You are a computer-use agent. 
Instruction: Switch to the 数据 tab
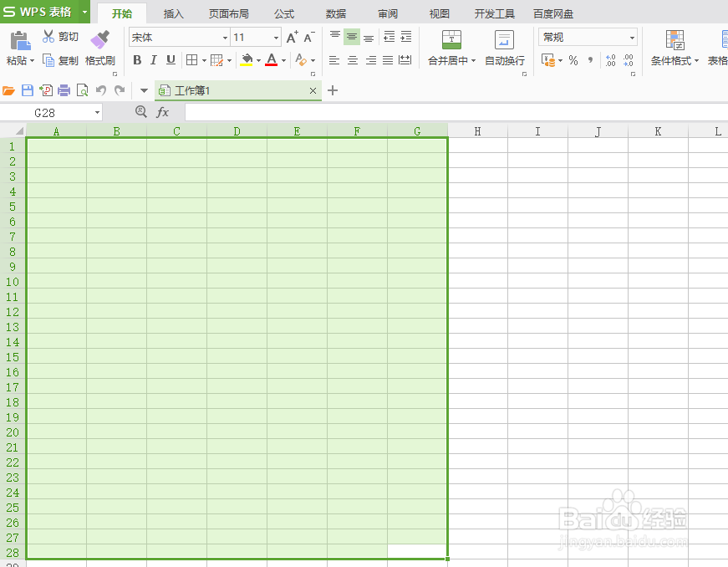point(336,14)
